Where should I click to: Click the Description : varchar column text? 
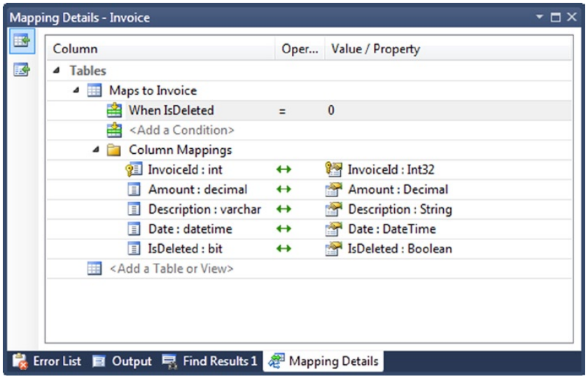pos(204,209)
